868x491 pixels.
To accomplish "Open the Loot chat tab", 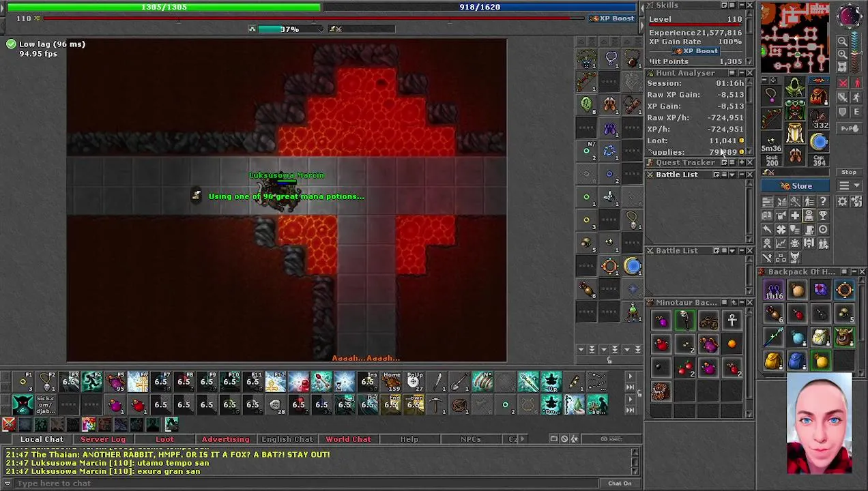I will point(164,439).
